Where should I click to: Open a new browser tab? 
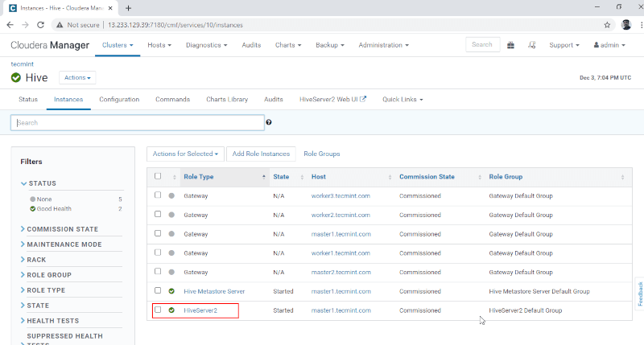pos(129,7)
